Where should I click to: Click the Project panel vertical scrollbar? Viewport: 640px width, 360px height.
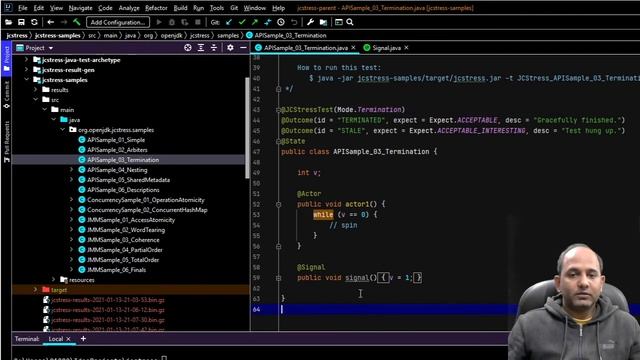tap(247, 127)
